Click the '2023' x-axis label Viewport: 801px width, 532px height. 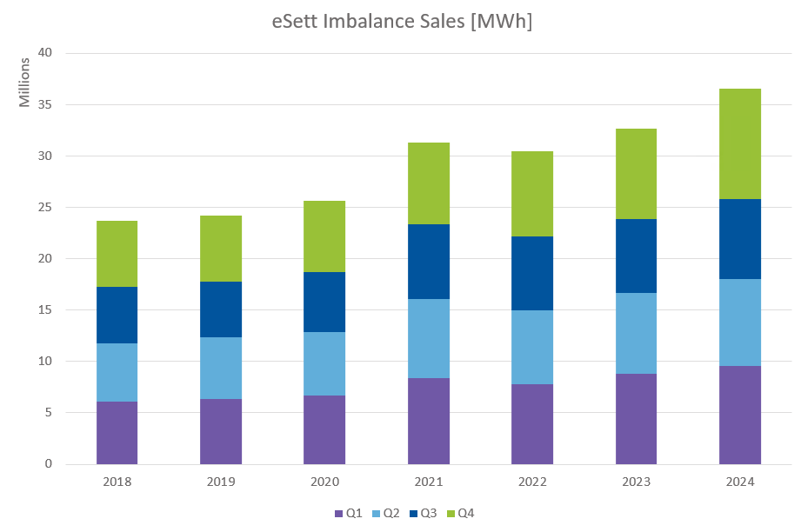636,482
